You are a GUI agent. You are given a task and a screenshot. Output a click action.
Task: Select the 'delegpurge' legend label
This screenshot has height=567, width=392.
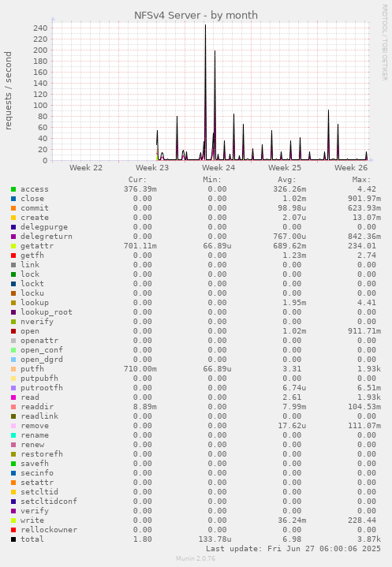pos(44,227)
